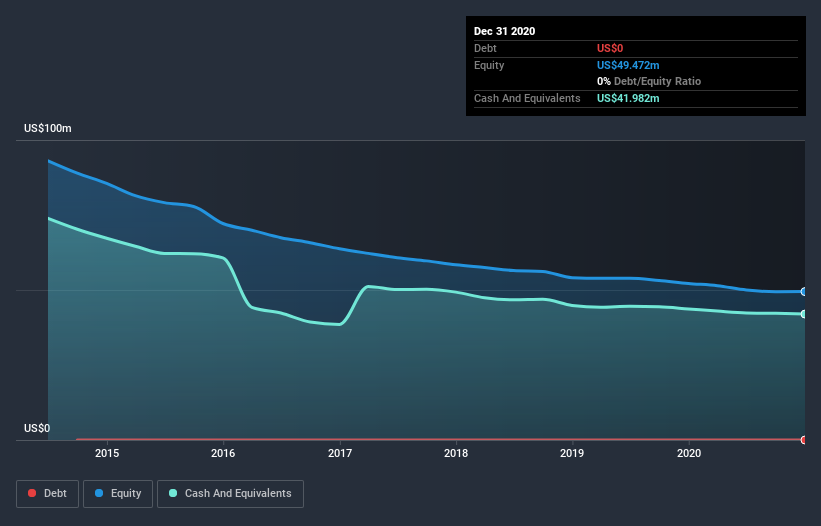Image resolution: width=821 pixels, height=526 pixels.
Task: Click Cash And Equivalents label in tooltip
Action: 527,98
